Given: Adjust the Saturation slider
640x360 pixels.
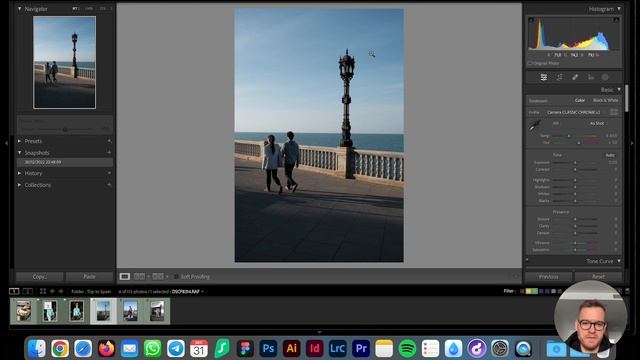Looking at the screenshot, I should pos(575,250).
